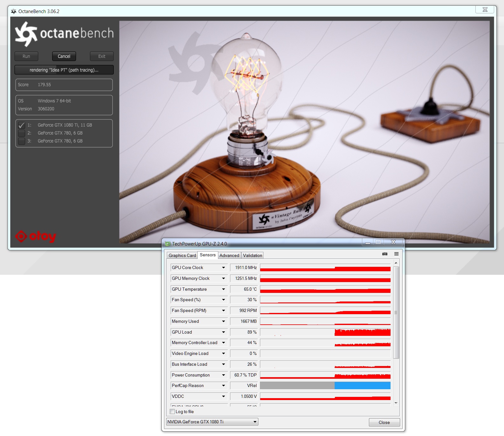
Task: Open Power Consumption sensor dropdown
Action: pyautogui.click(x=224, y=375)
